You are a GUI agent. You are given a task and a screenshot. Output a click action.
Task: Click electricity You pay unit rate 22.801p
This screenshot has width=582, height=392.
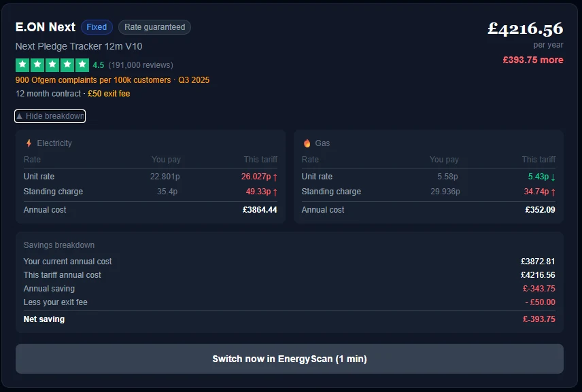pos(165,177)
